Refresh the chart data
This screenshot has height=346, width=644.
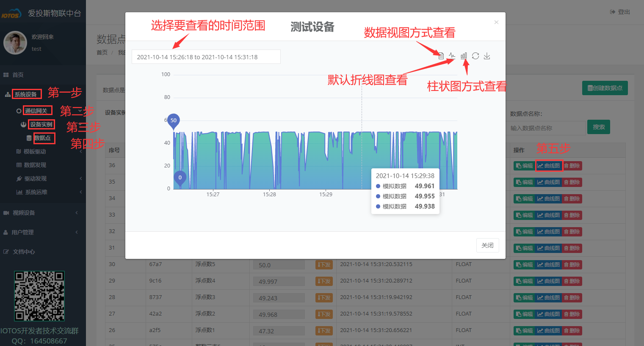(x=475, y=55)
